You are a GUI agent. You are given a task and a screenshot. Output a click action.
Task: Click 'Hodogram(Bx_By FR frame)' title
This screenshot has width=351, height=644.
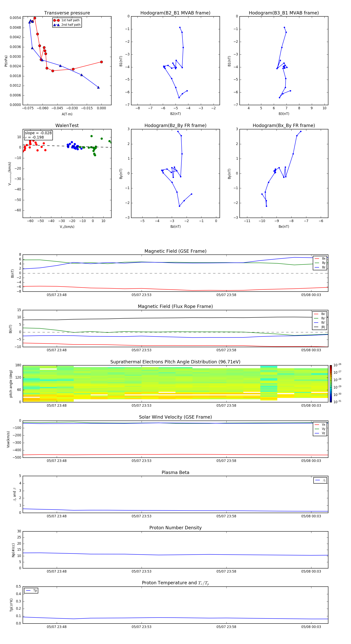click(284, 125)
